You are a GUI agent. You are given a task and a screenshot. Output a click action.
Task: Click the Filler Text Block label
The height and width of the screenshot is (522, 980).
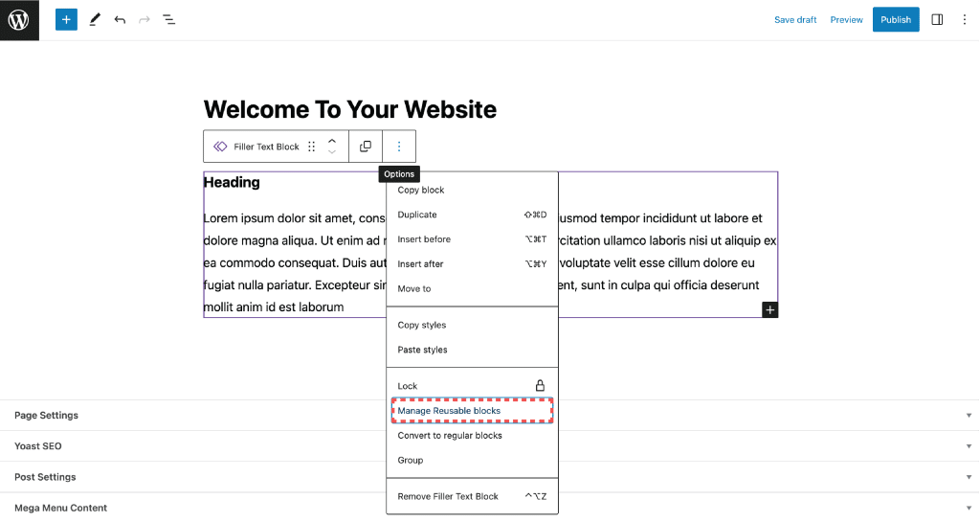[x=266, y=147]
